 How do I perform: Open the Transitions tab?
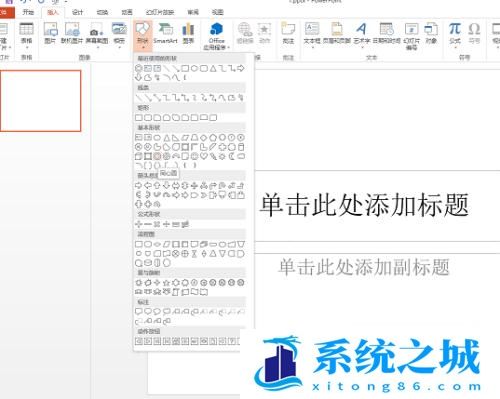[102, 12]
